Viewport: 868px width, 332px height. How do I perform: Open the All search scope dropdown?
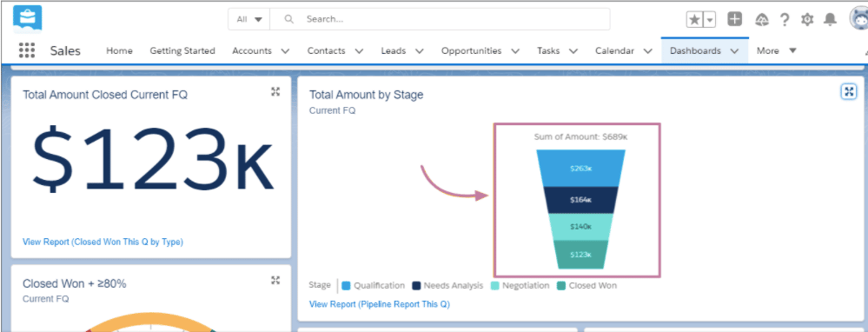pos(249,19)
